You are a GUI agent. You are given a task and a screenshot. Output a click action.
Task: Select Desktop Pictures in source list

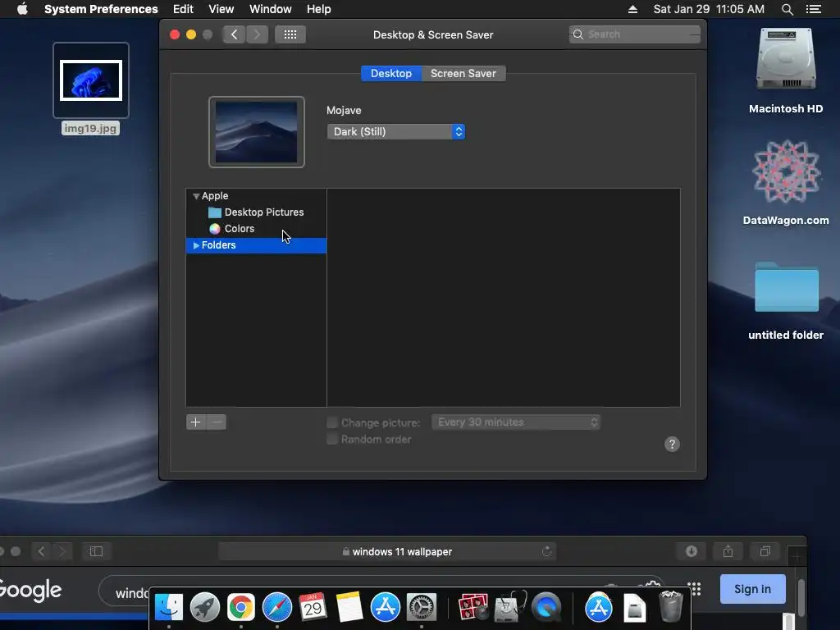tap(256, 212)
